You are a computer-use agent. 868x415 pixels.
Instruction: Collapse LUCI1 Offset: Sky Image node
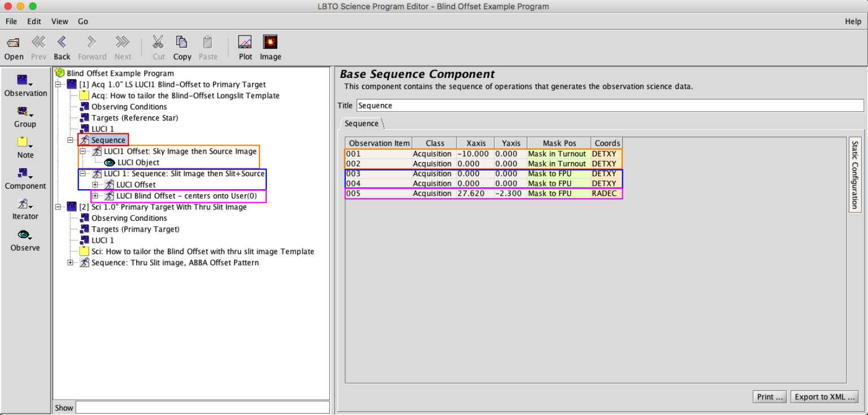[x=83, y=151]
